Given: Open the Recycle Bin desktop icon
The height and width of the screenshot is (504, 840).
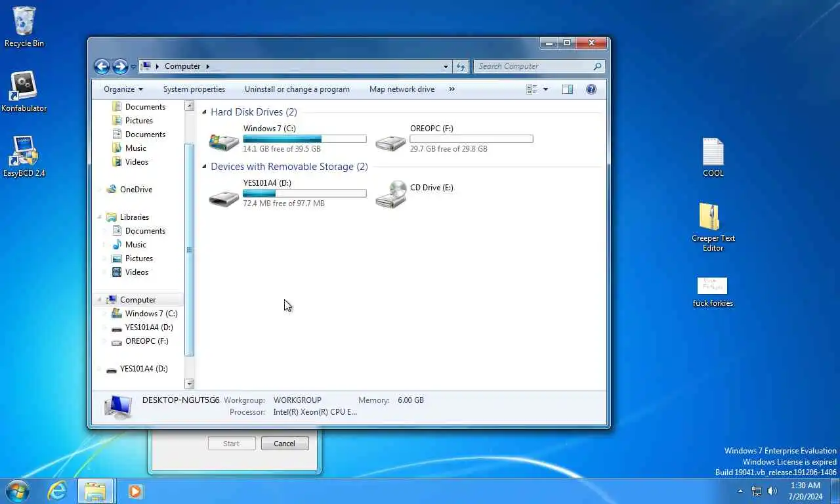Looking at the screenshot, I should click(x=24, y=27).
